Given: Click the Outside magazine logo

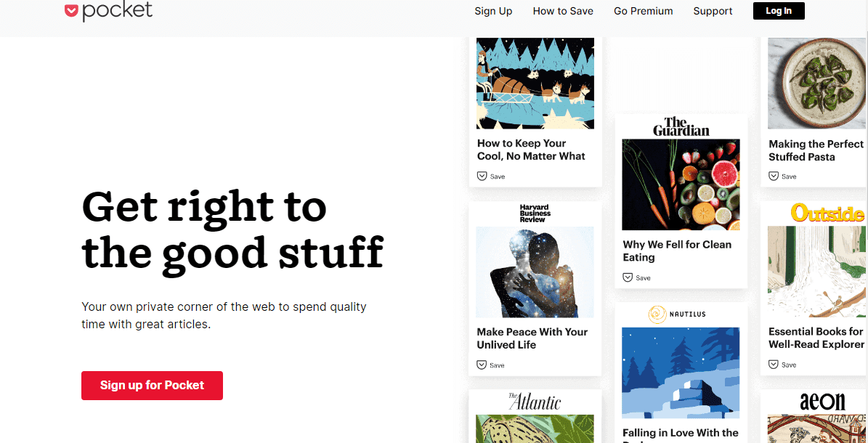Looking at the screenshot, I should pyautogui.click(x=827, y=213).
